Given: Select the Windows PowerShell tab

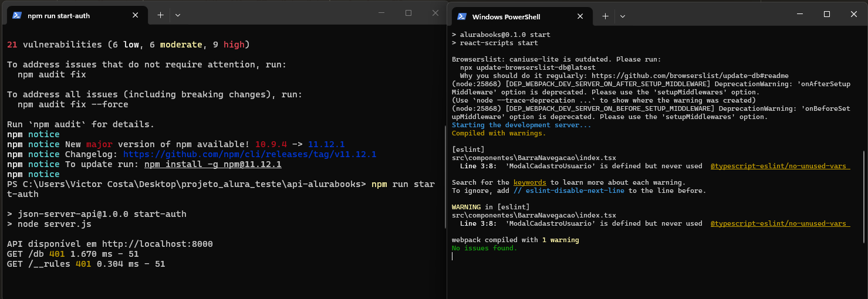Looking at the screenshot, I should [x=506, y=16].
